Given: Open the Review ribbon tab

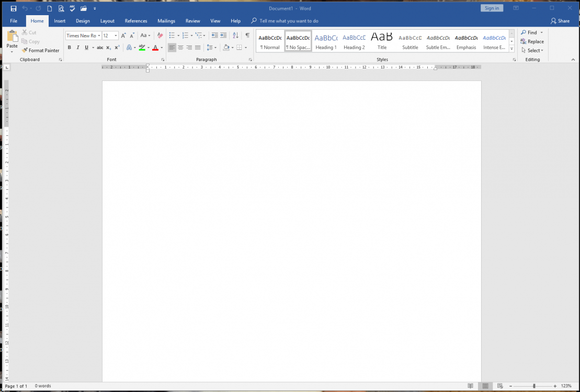Looking at the screenshot, I should tap(192, 20).
